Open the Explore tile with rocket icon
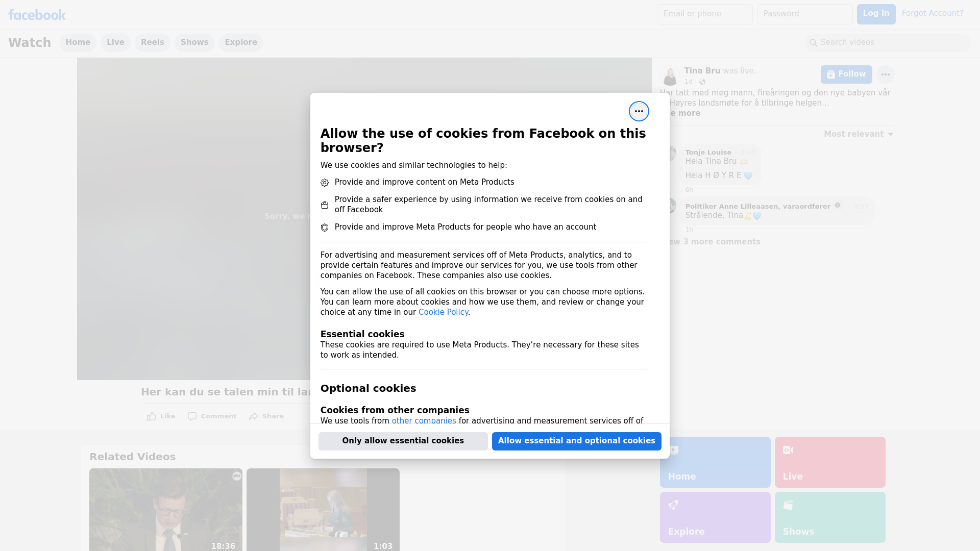 point(715,517)
